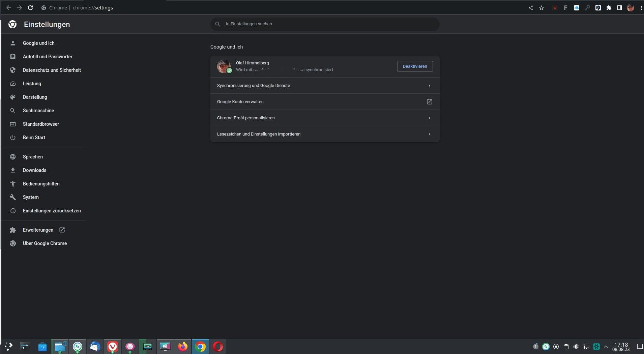Expand Synchronisierung und Google-Dienste
644x354 pixels.
point(324,86)
